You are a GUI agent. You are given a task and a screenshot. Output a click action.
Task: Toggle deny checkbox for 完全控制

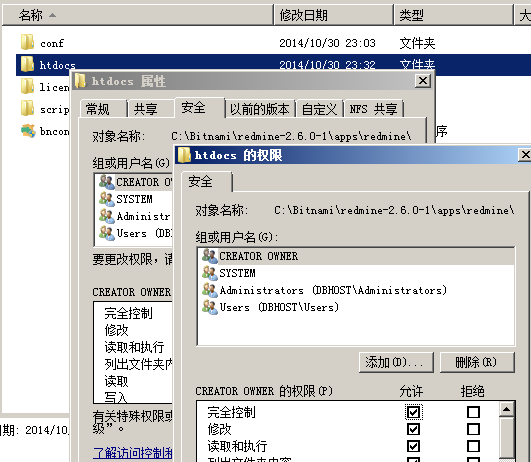473,412
